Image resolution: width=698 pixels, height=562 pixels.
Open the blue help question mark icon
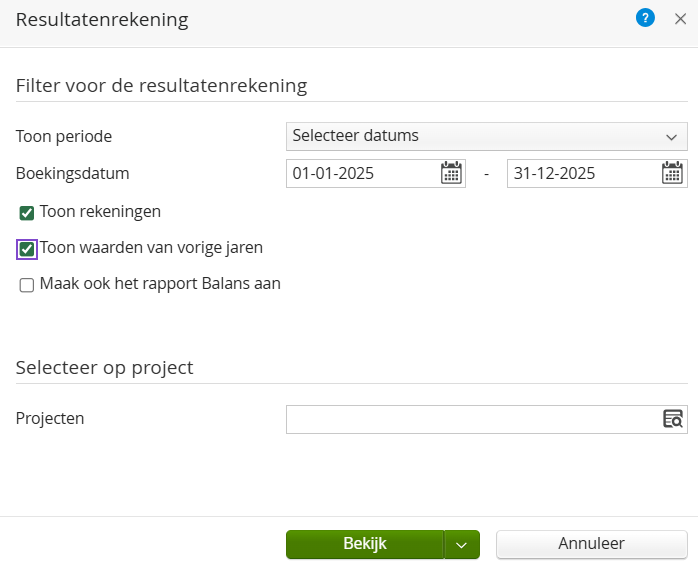click(645, 18)
